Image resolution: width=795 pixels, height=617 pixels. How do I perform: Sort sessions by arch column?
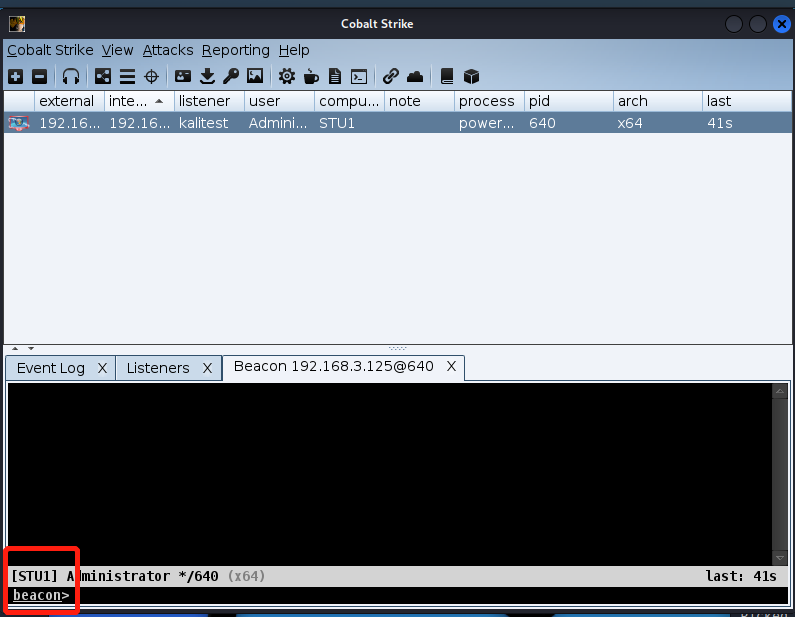pyautogui.click(x=658, y=101)
